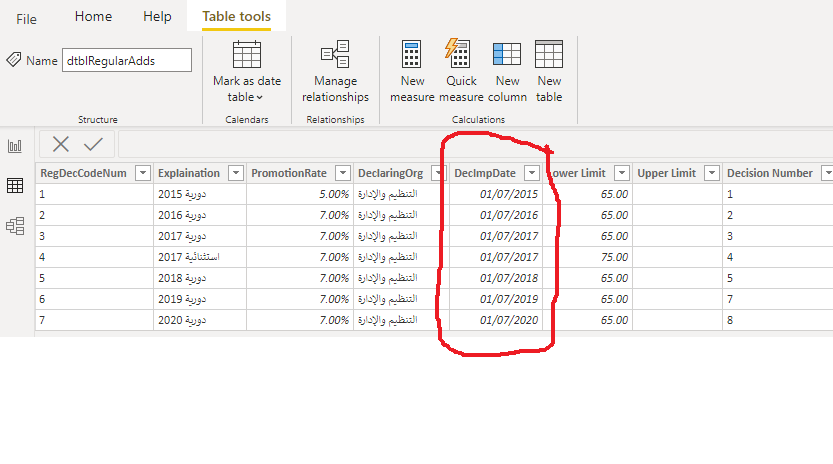Open RegDecCodeNum column filter dropdown

143,173
